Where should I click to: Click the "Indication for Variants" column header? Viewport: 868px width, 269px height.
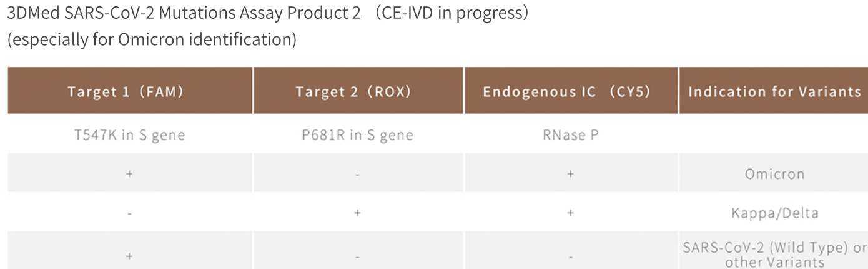pos(774,92)
